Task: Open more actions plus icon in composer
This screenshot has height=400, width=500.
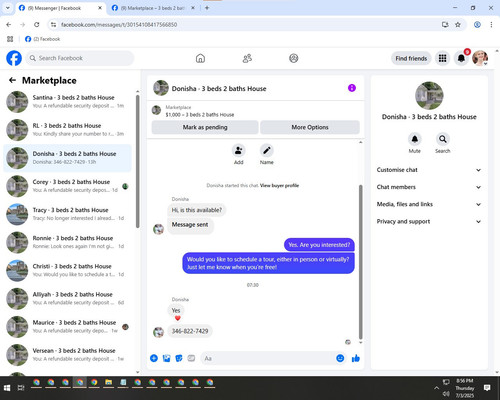Action: [x=154, y=358]
